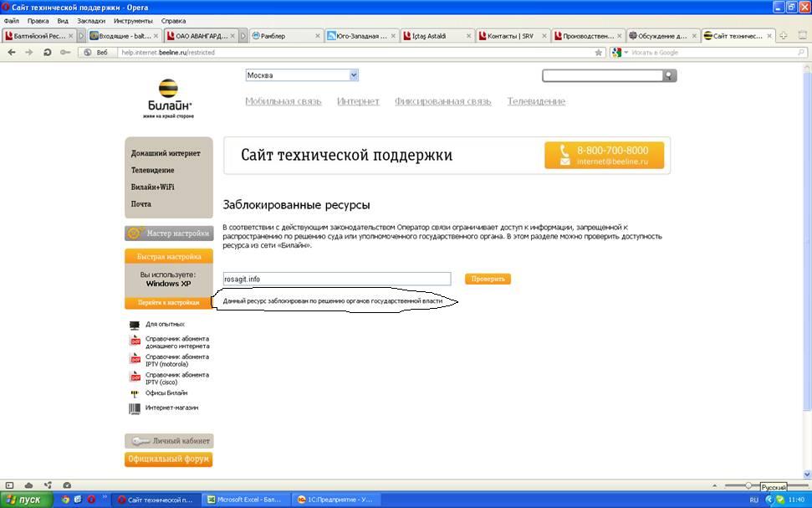Switch to the Рамблер tab

(x=286, y=36)
